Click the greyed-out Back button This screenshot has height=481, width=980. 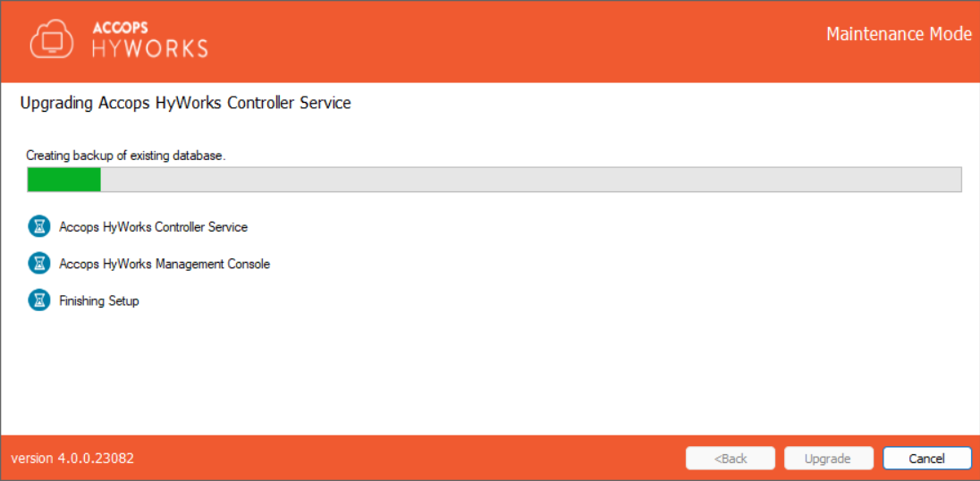pyautogui.click(x=730, y=459)
